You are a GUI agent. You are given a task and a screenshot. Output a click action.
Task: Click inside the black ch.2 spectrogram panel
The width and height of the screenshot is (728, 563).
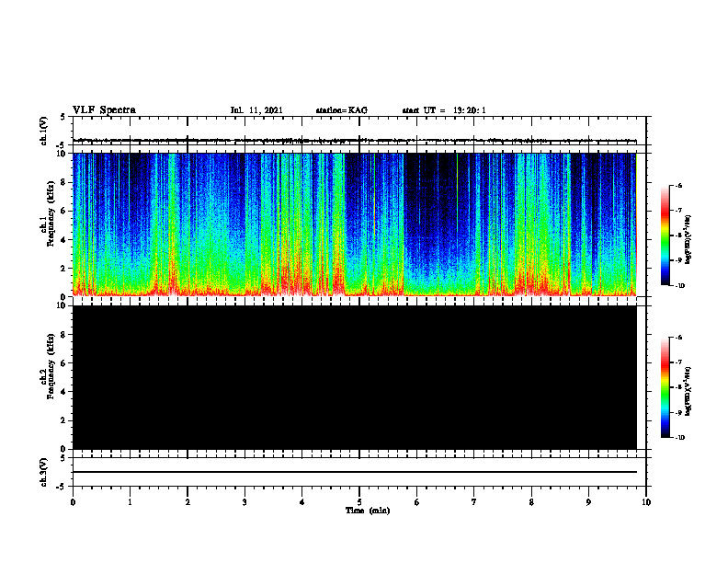[x=355, y=377]
